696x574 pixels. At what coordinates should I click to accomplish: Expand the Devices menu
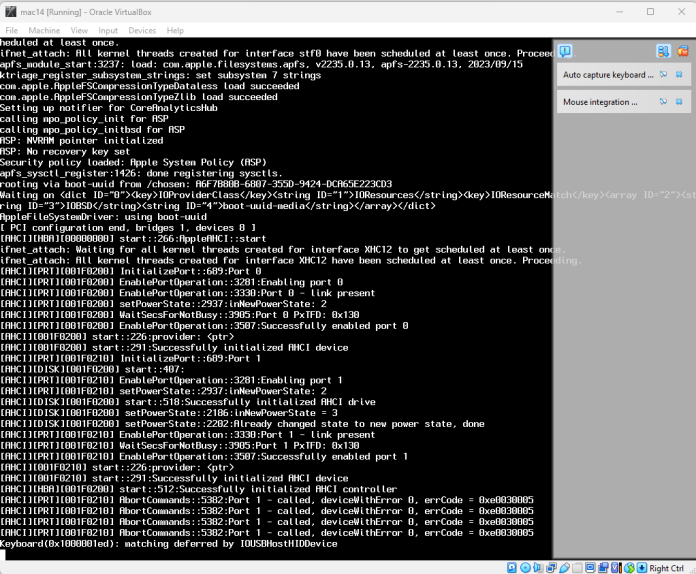click(x=141, y=30)
